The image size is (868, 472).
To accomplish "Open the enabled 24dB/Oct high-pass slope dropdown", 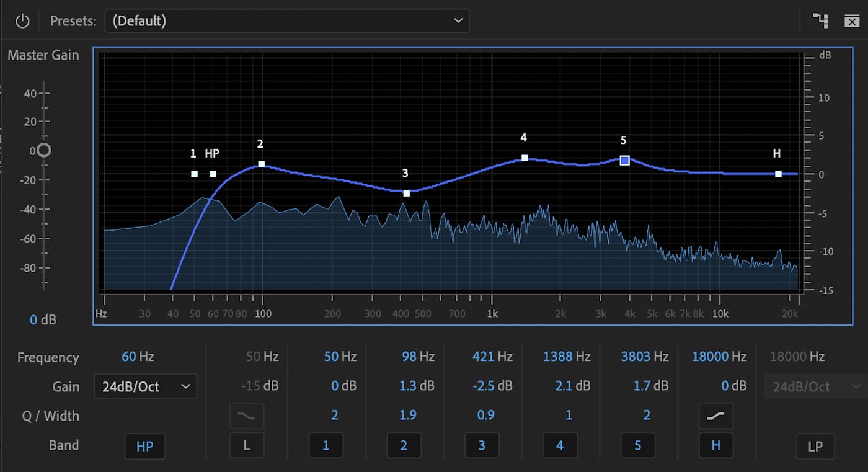I will click(146, 386).
